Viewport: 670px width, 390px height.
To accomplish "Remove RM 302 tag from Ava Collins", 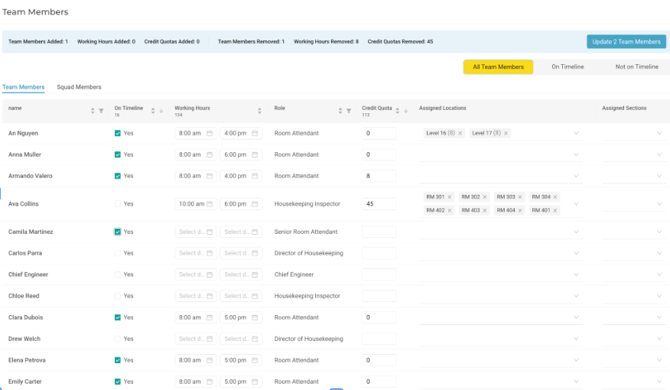I will tap(485, 197).
